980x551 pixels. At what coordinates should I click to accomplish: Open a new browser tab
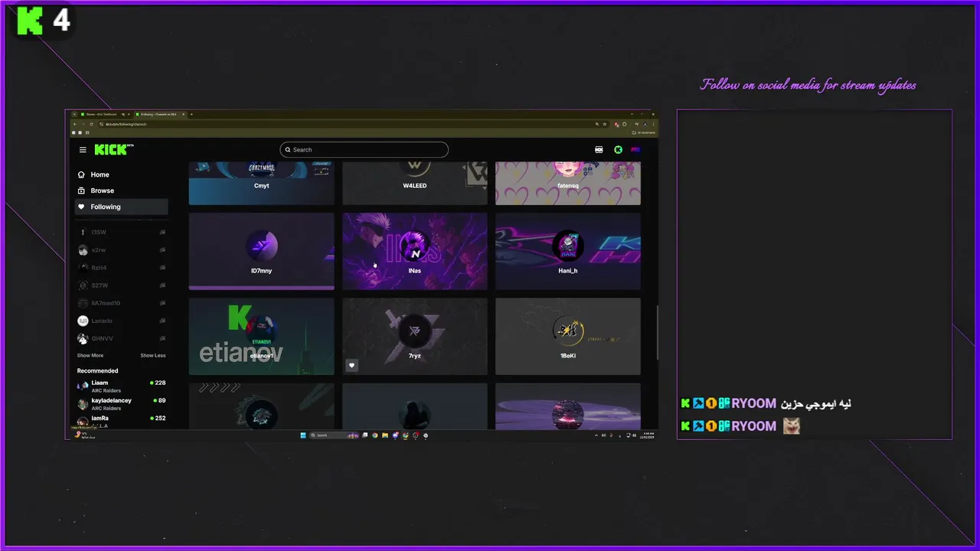191,114
